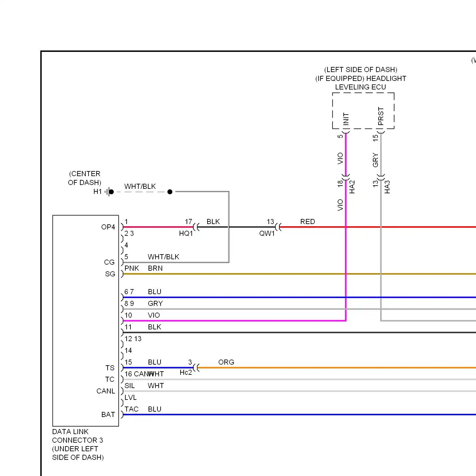Select the INIT terminal label in ECU box

tap(346, 119)
